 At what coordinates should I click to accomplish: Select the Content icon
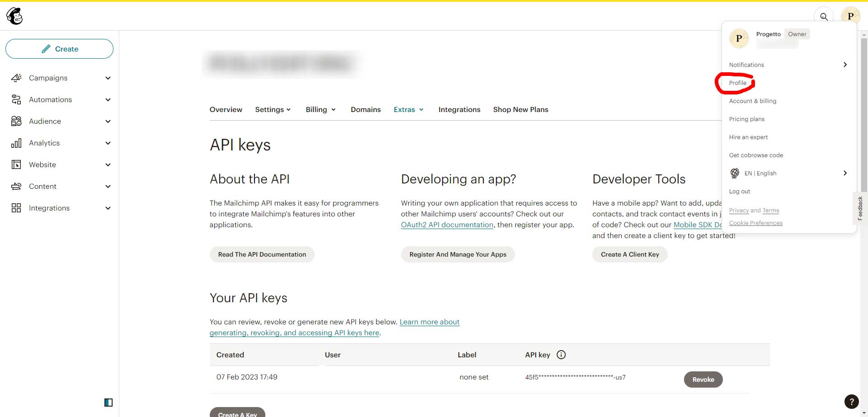tap(16, 186)
